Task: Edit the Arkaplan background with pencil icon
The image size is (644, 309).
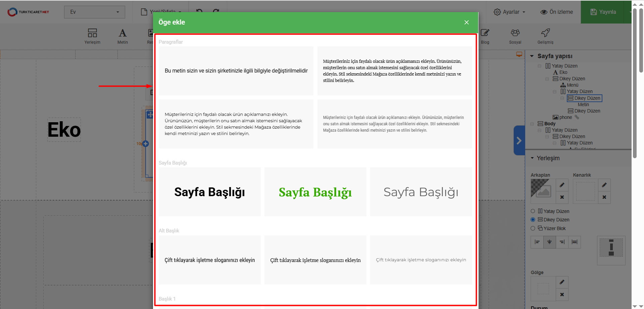Action: tap(562, 185)
